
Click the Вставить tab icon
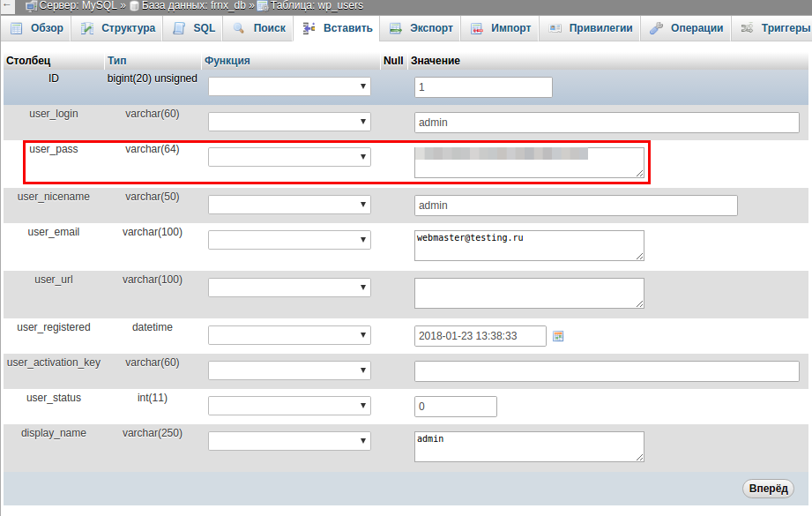[x=309, y=28]
